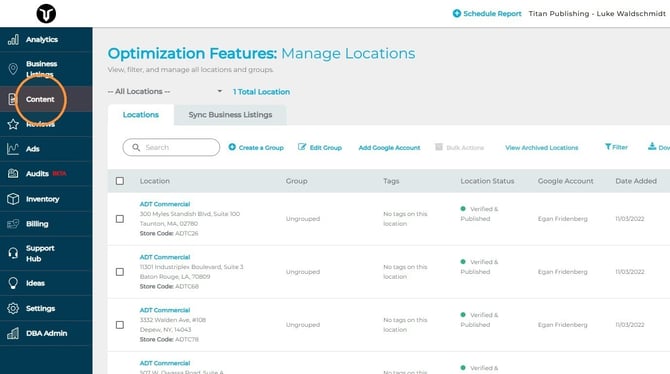Check the ADT Commercial Depew, NY row
Viewport: 670px width, 374px height.
coord(120,325)
